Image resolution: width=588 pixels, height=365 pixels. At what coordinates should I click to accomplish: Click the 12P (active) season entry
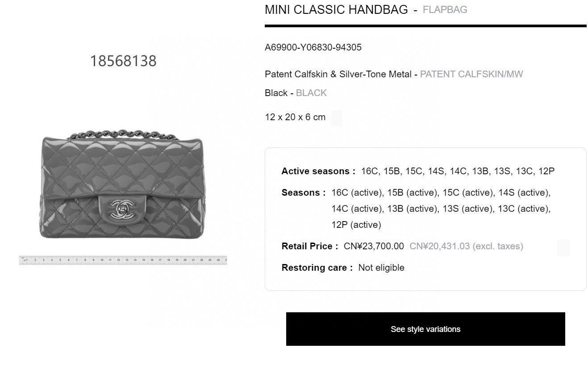[x=356, y=225]
